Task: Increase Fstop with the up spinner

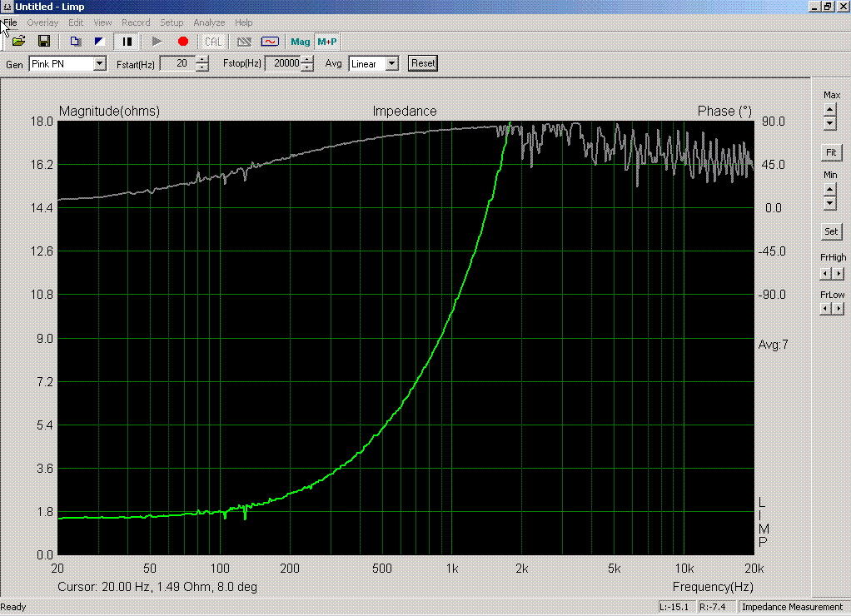Action: coord(307,60)
